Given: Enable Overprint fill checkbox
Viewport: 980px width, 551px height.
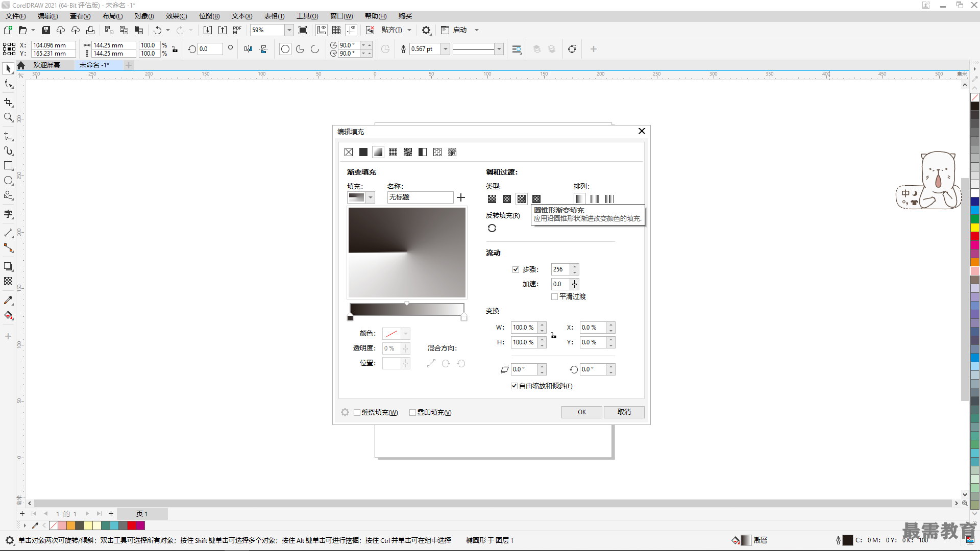Looking at the screenshot, I should (x=412, y=412).
